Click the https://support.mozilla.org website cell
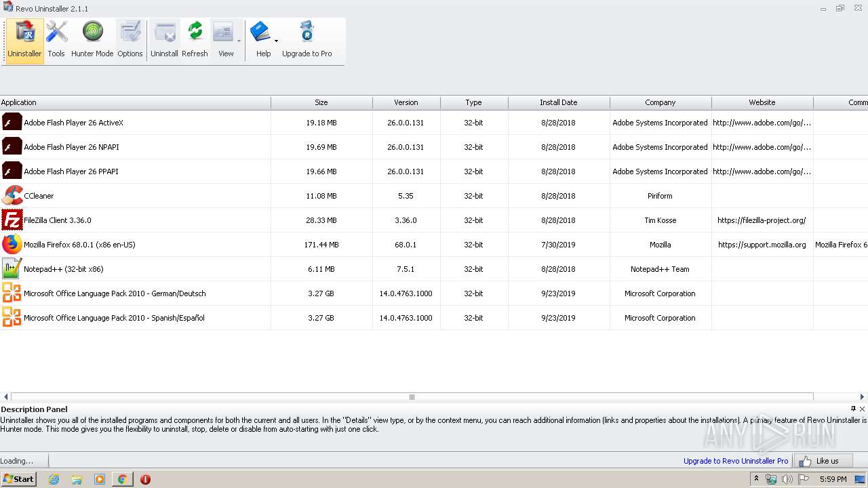 tap(762, 245)
